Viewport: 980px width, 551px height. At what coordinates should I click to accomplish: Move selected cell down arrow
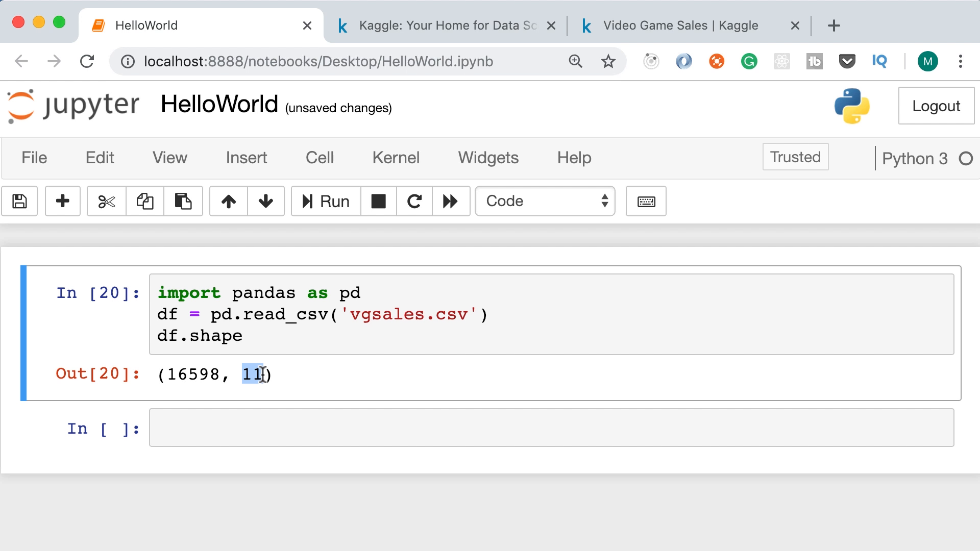(266, 201)
